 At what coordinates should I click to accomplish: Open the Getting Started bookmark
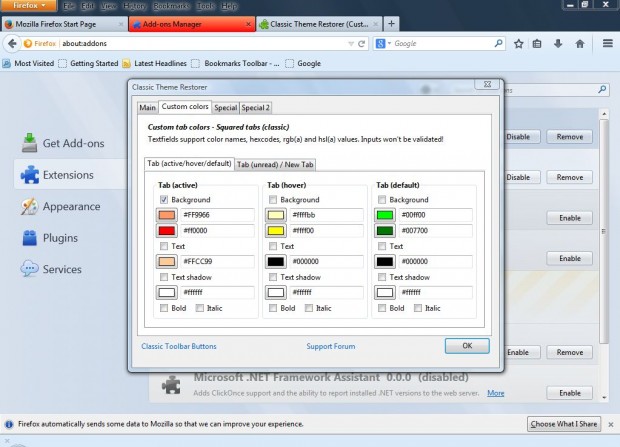[88, 63]
